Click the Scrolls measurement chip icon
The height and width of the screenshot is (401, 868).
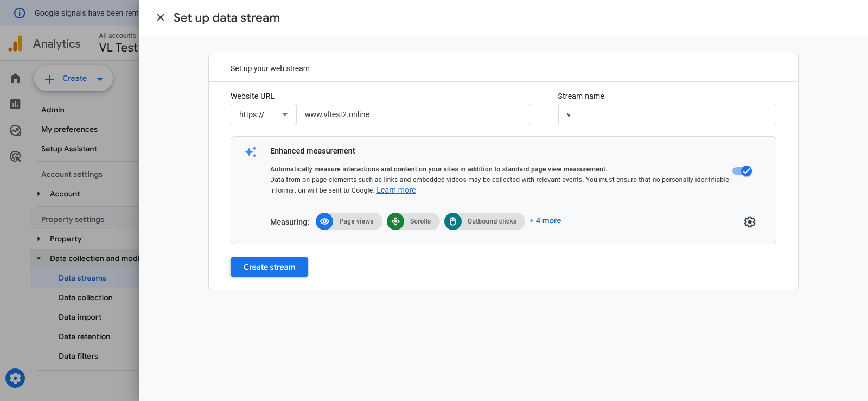(395, 221)
